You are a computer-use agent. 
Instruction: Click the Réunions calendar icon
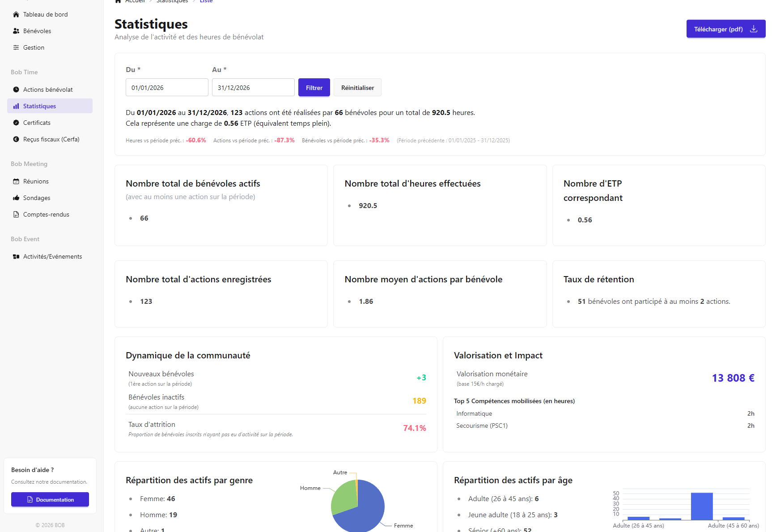pyautogui.click(x=16, y=181)
